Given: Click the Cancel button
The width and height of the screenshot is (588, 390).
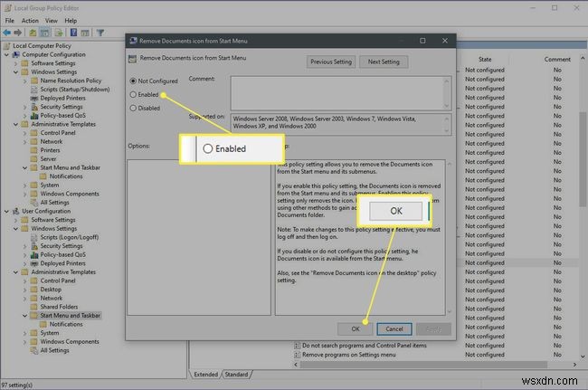Looking at the screenshot, I should pos(394,328).
